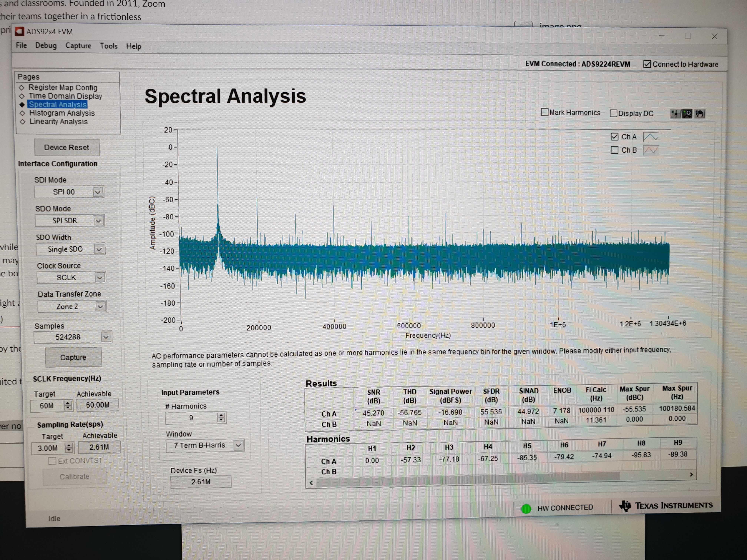
Task: Toggle Display DC checkbox
Action: (x=614, y=113)
